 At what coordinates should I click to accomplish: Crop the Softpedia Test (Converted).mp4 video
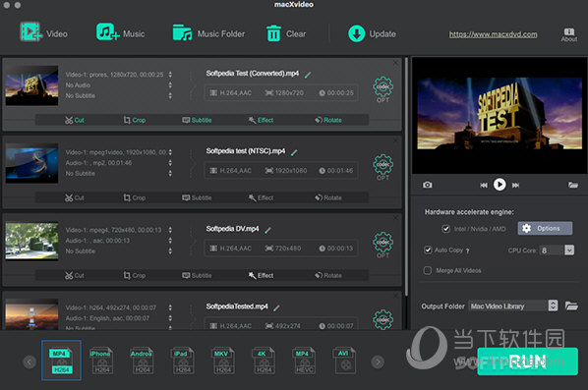[135, 120]
